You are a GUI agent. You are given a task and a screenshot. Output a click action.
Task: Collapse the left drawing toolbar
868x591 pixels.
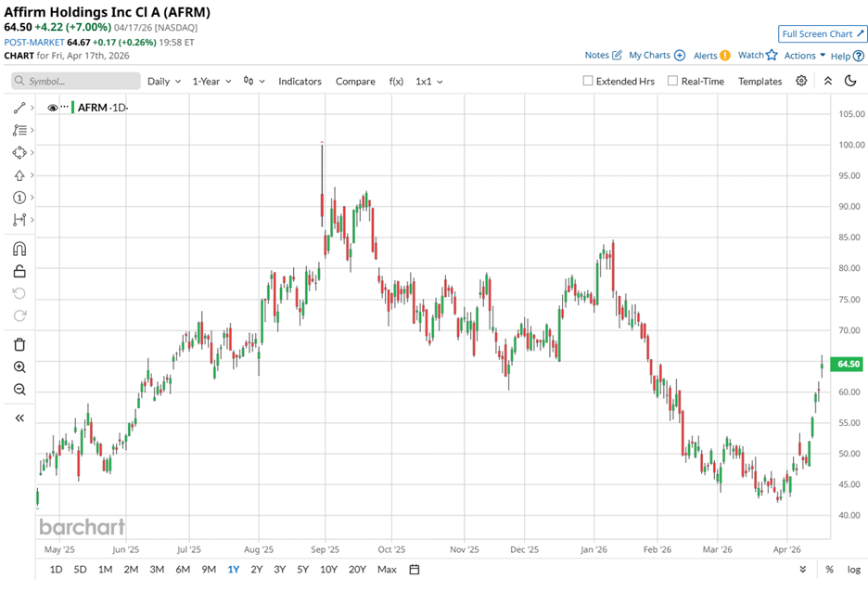pos(19,418)
